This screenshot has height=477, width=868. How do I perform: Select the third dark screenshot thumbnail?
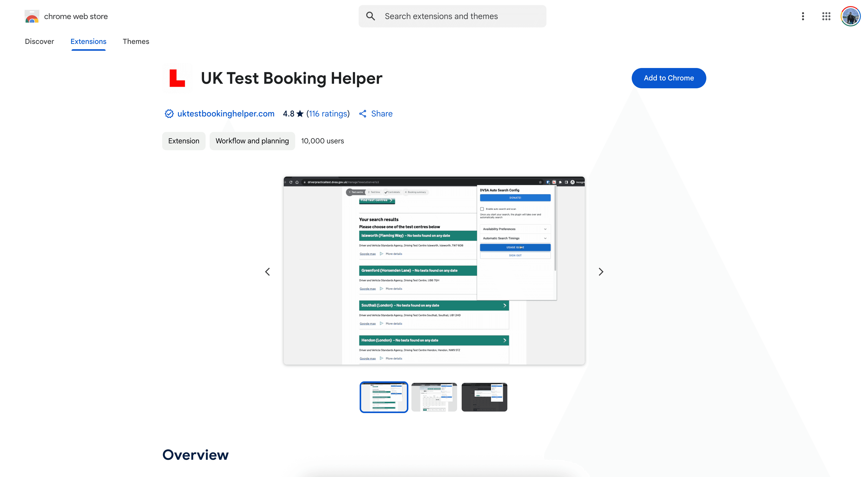(484, 397)
